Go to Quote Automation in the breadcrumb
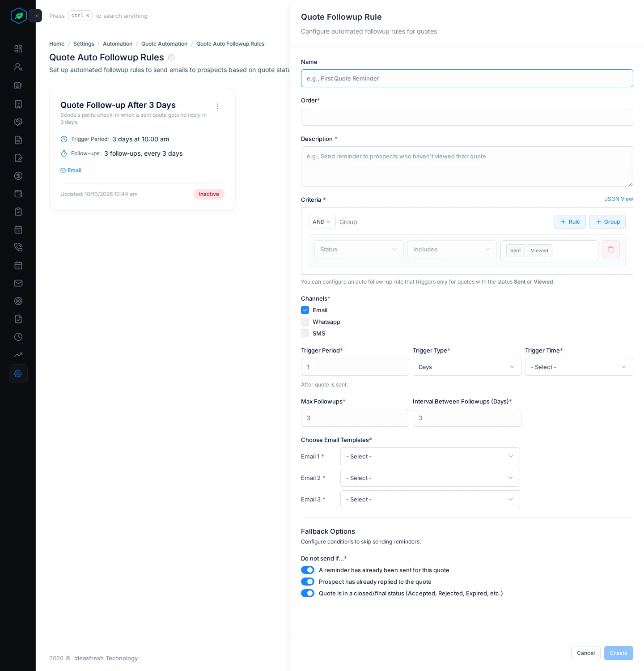This screenshot has width=644, height=671. click(x=164, y=44)
